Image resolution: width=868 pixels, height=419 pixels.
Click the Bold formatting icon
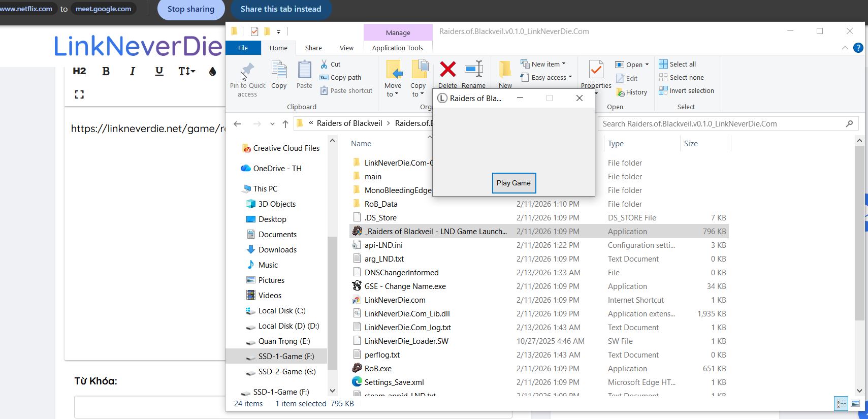tap(106, 71)
